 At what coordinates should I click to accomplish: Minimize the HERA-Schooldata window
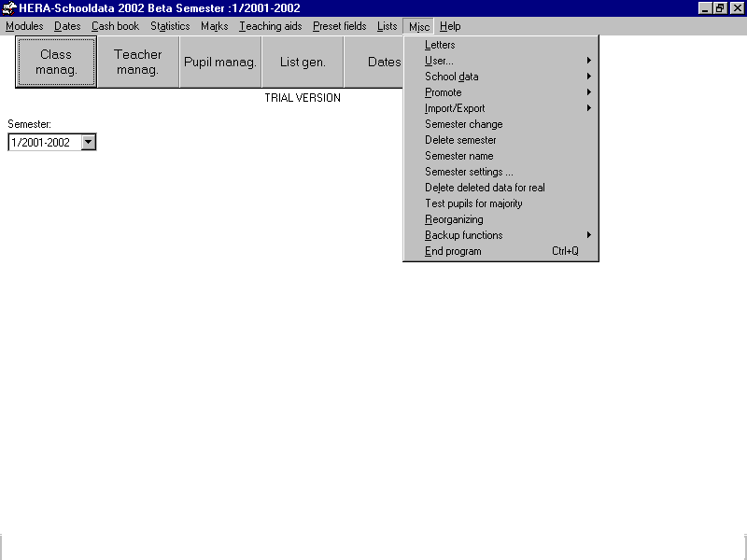tap(705, 8)
